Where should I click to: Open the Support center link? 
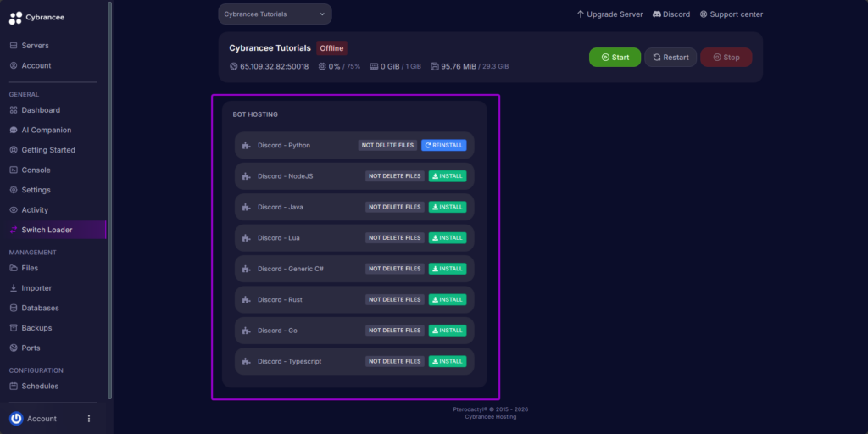click(x=732, y=14)
